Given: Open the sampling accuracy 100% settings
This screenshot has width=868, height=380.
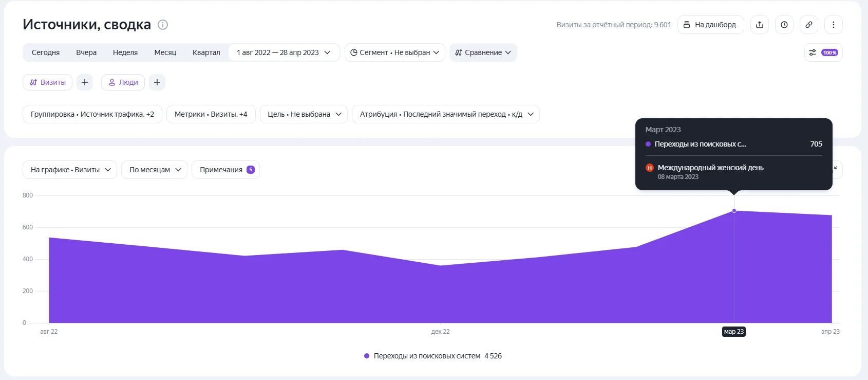Looking at the screenshot, I should click(x=823, y=52).
